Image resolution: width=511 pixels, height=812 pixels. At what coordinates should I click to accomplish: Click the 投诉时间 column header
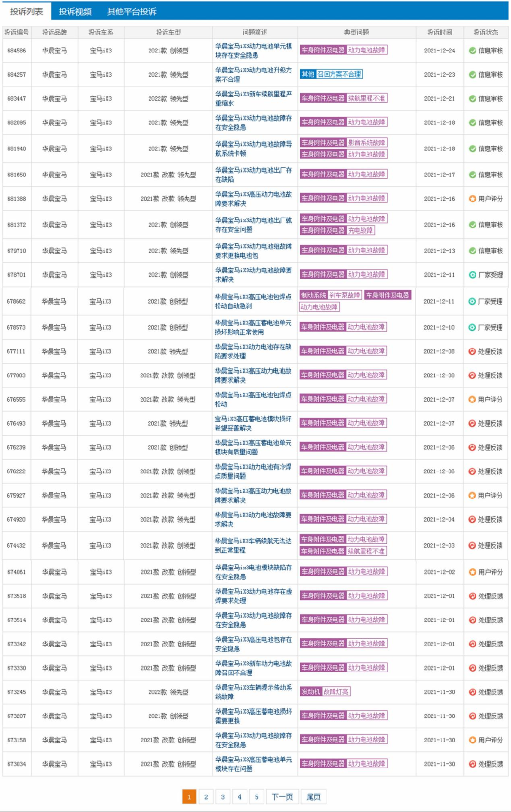(440, 32)
